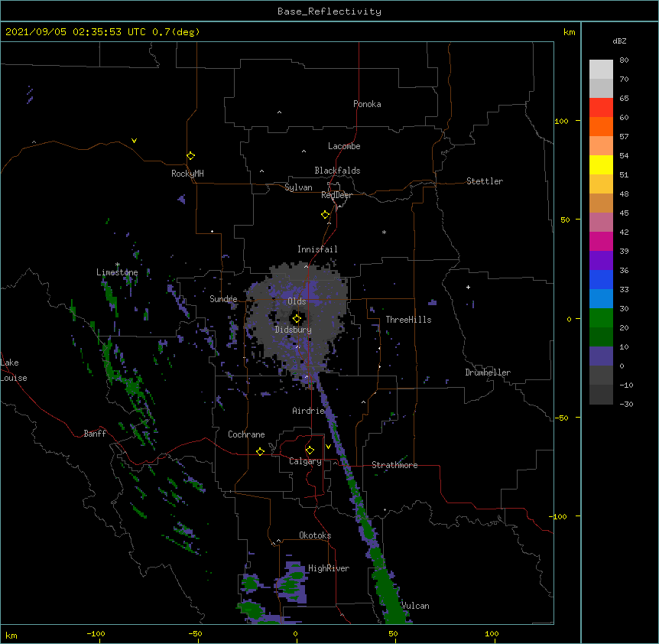Click the white caret marker west of Okotoks
The image size is (659, 644).
(x=278, y=541)
